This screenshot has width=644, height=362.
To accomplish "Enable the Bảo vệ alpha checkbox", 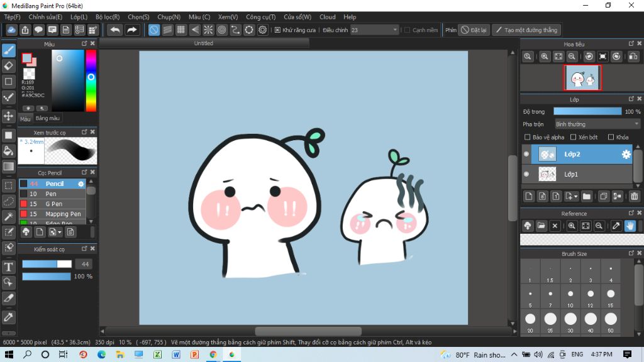I will 528,137.
